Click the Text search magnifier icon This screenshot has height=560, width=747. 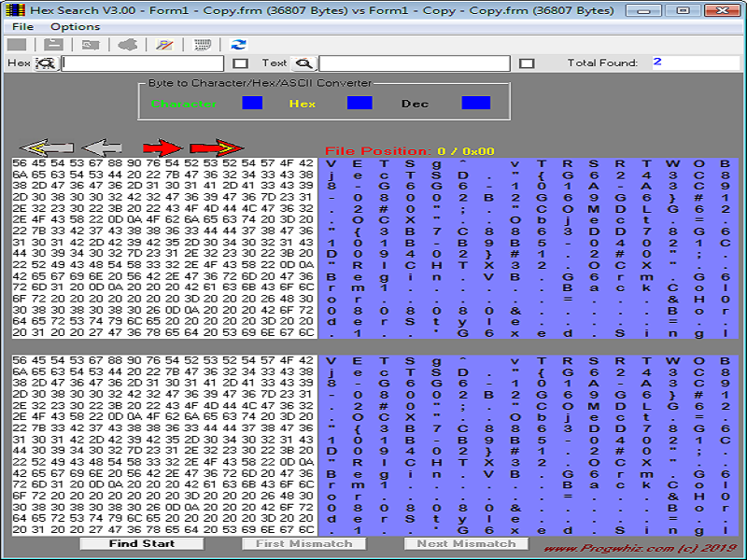coord(303,63)
